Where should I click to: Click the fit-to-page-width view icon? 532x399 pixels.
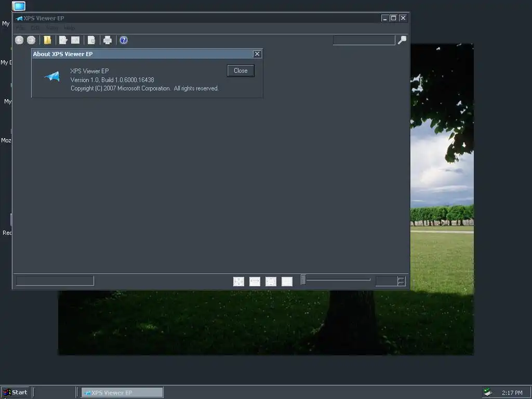pos(255,281)
